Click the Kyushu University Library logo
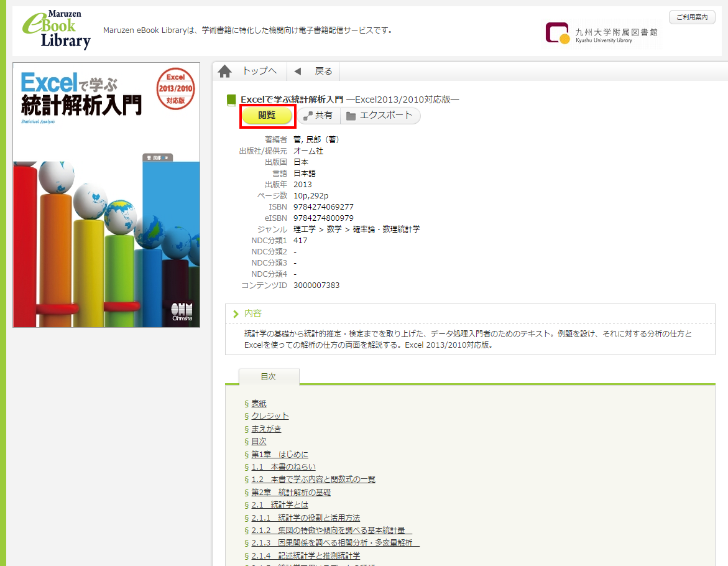Image resolution: width=728 pixels, height=566 pixels. (602, 34)
